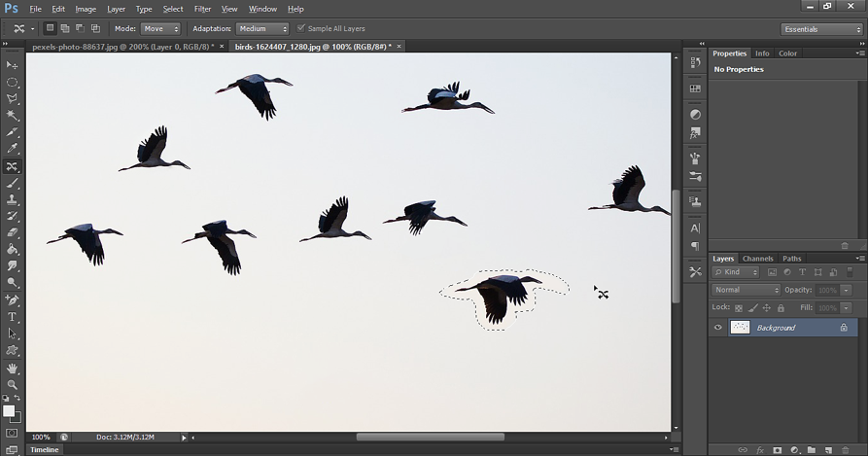
Task: Open the Character panel icon
Action: pyautogui.click(x=695, y=228)
